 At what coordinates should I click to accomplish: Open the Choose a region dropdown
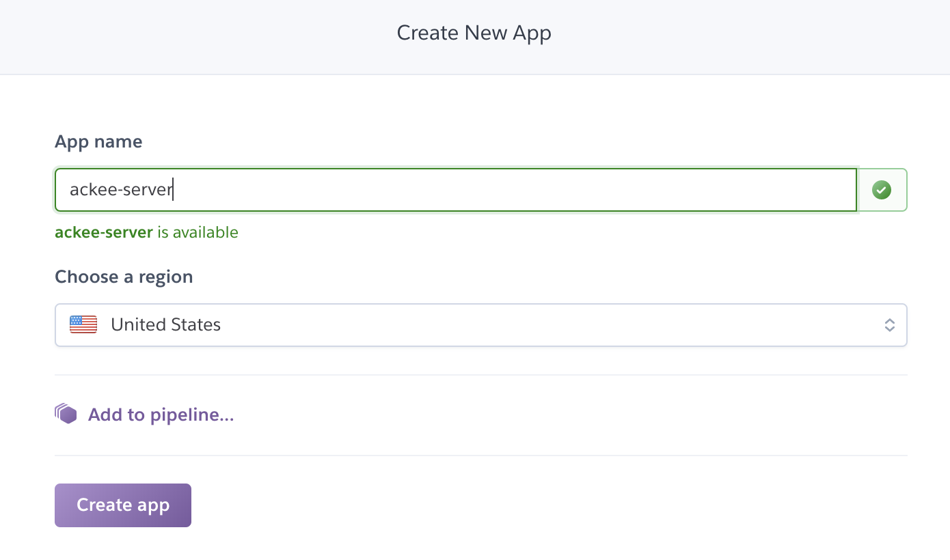point(480,324)
